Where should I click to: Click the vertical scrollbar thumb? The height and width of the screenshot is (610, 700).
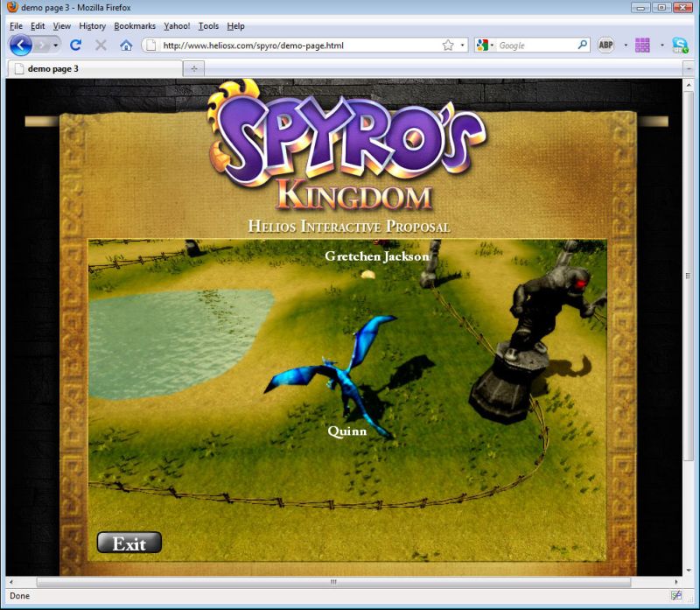(689, 277)
